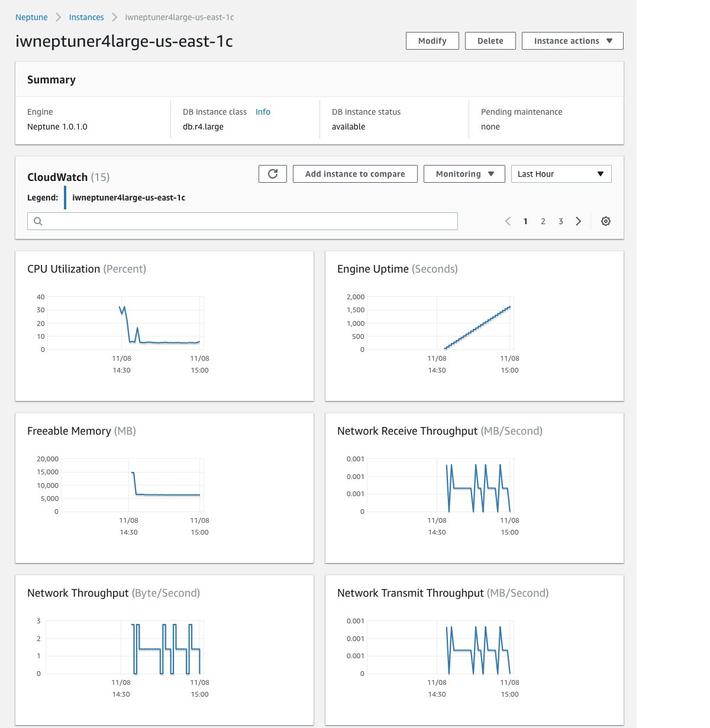
Task: Expand the Instance actions menu
Action: (x=572, y=40)
